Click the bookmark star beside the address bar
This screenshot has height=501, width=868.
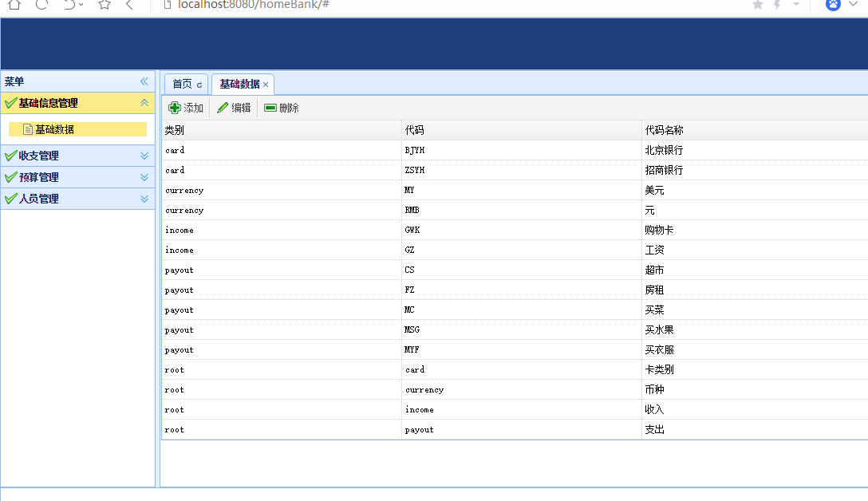[105, 5]
